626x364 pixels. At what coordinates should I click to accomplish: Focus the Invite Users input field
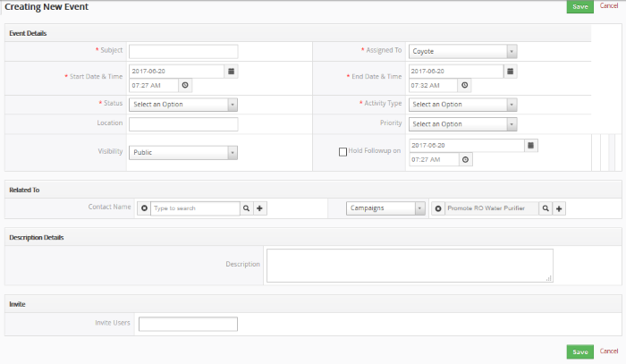pos(188,324)
